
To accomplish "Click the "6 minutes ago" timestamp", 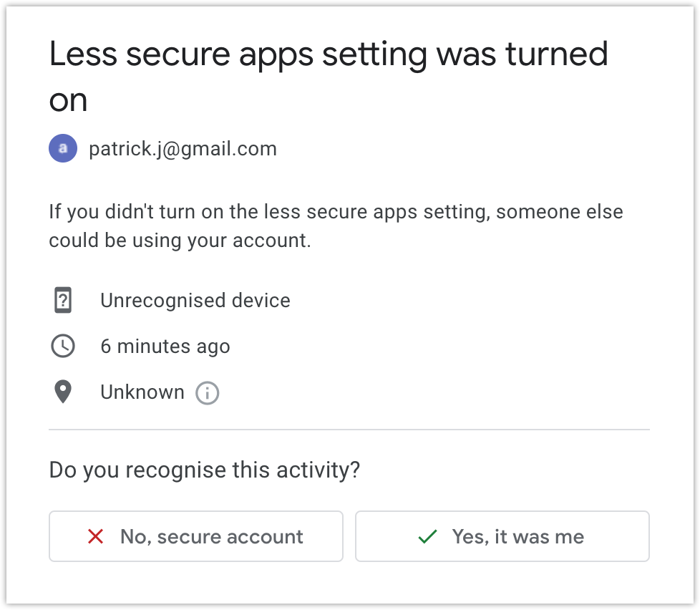I will click(x=165, y=347).
